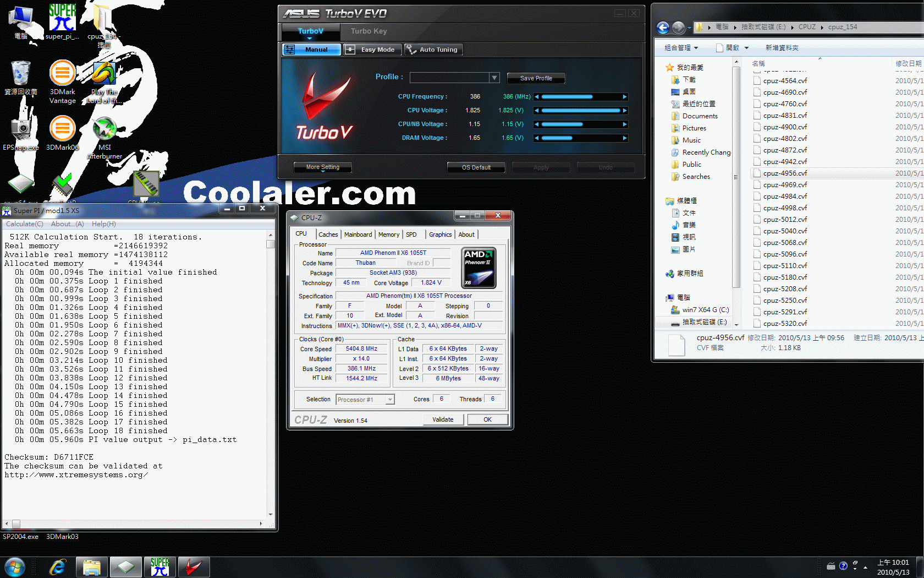The image size is (924, 578).
Task: Switch to the Caches tab in CPU-Z
Action: (x=328, y=235)
